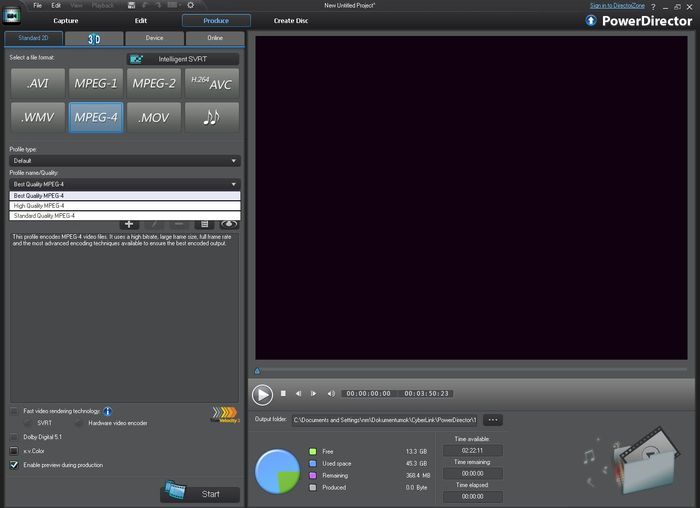The image size is (700, 508).
Task: Open the File menu
Action: pos(38,5)
